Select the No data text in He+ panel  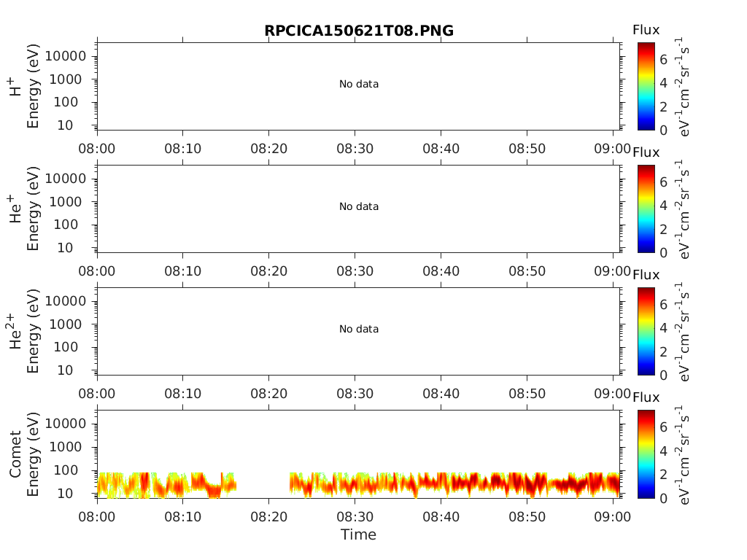click(359, 206)
